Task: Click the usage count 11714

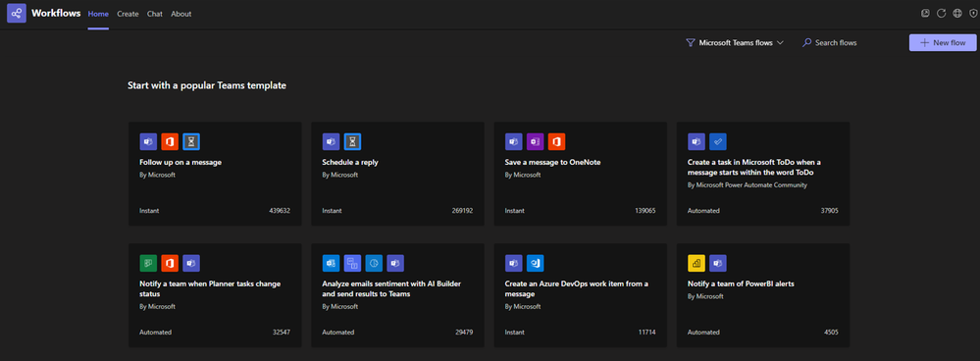Action: 646,333
